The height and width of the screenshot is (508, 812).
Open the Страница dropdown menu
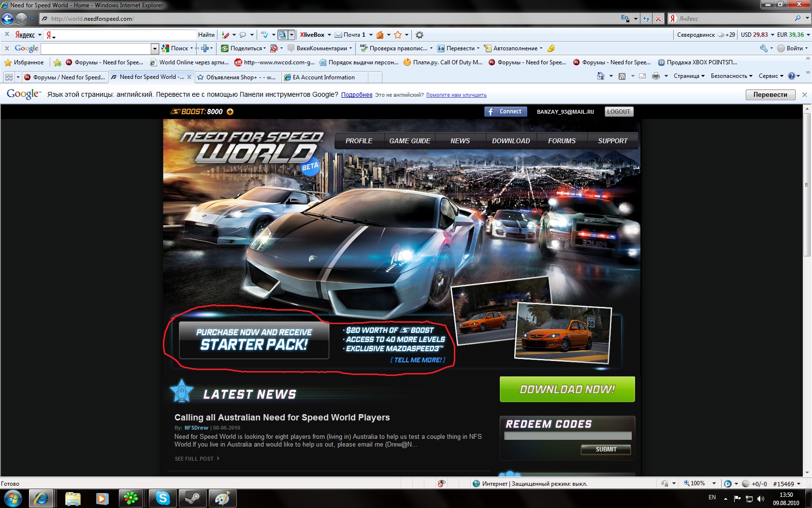click(689, 76)
